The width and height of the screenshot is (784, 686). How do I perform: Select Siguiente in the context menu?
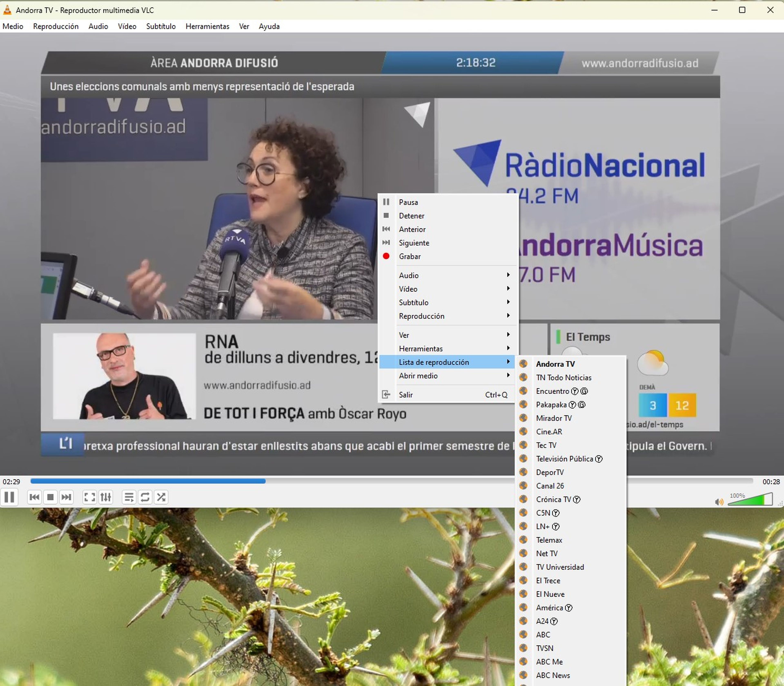tap(448, 243)
